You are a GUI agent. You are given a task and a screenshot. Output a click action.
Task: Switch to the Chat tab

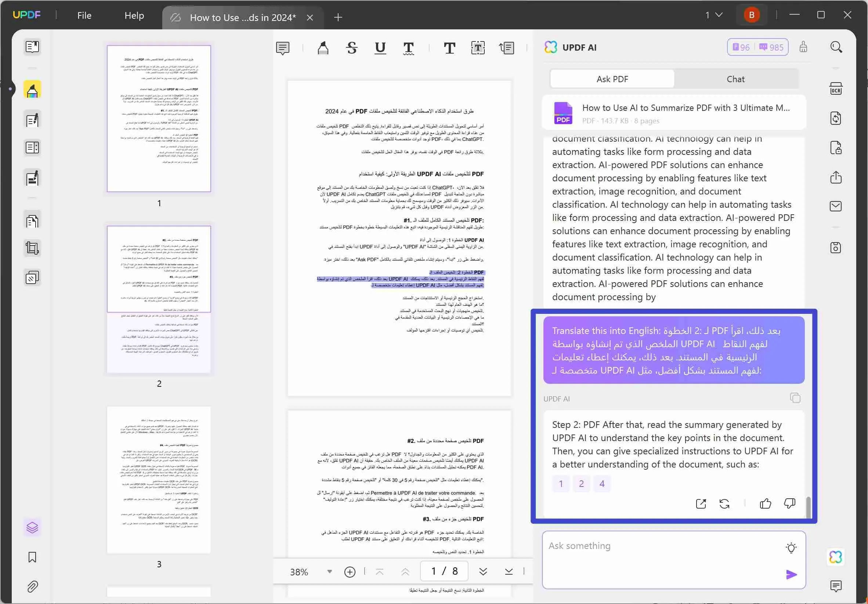pos(735,79)
